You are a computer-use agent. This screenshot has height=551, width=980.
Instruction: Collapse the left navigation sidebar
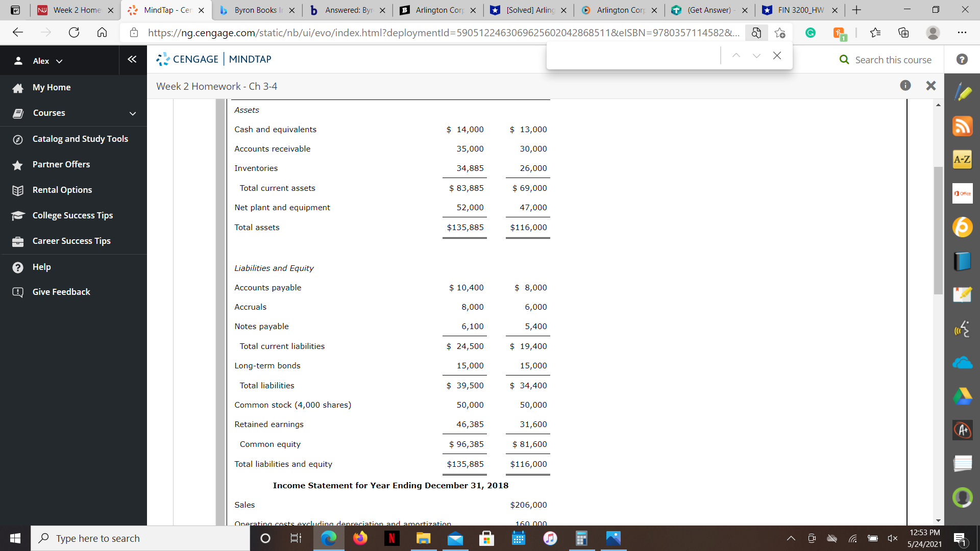click(x=132, y=60)
